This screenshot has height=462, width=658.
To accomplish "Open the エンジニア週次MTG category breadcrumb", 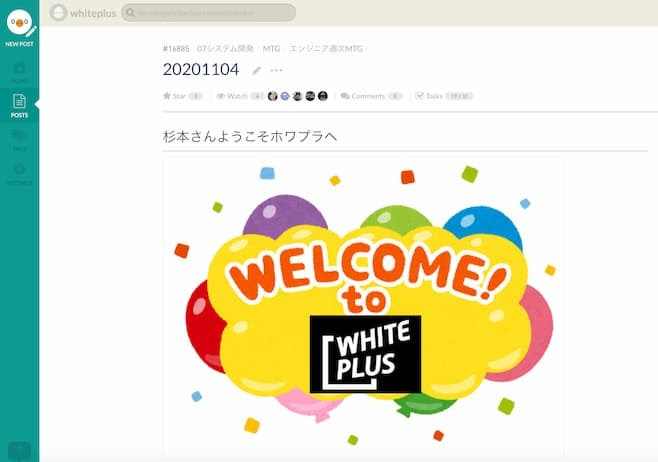I will pos(326,49).
